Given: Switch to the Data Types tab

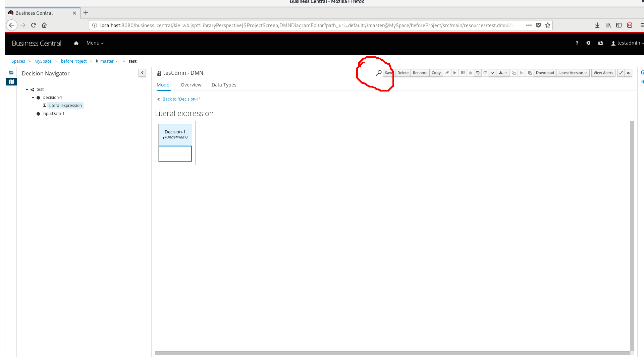Looking at the screenshot, I should (x=224, y=85).
